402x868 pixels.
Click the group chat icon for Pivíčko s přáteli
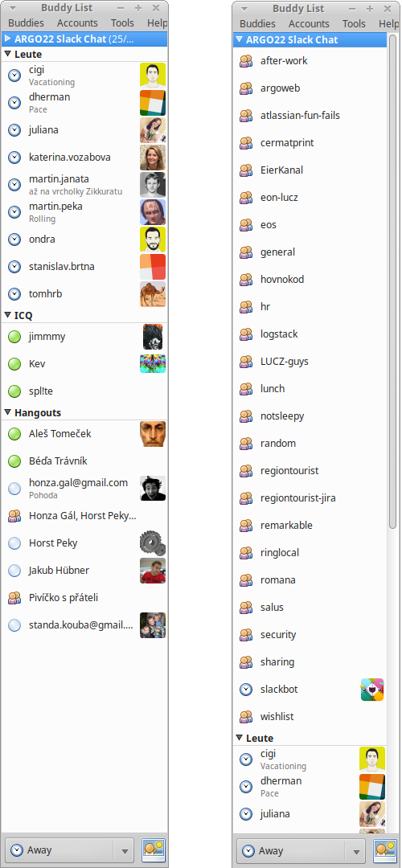pos(14,598)
